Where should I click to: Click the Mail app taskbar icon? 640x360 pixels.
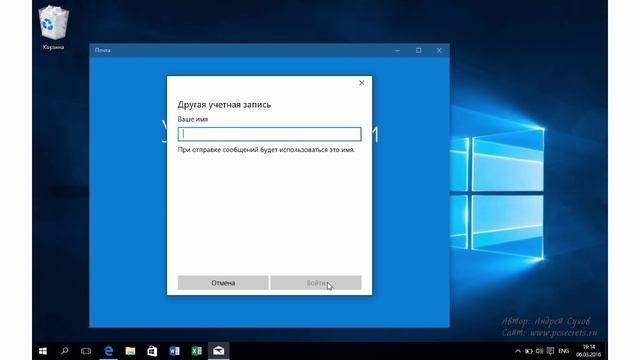pos(218,351)
